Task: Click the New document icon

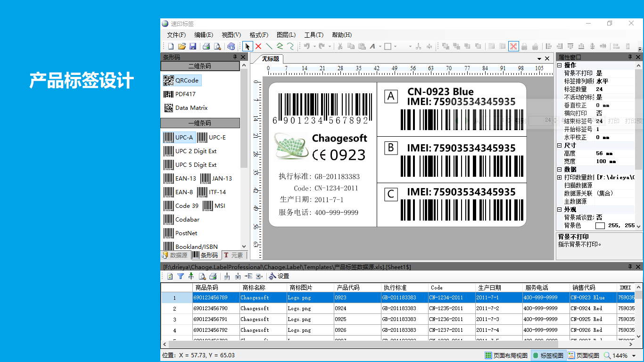Action: click(x=171, y=46)
